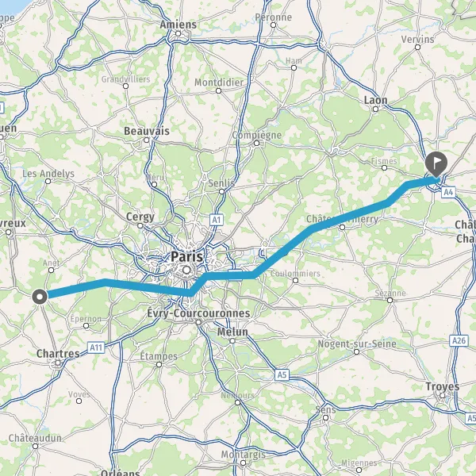The height and width of the screenshot is (476, 476).
Task: Click the Laon town label
Action: pyautogui.click(x=375, y=100)
